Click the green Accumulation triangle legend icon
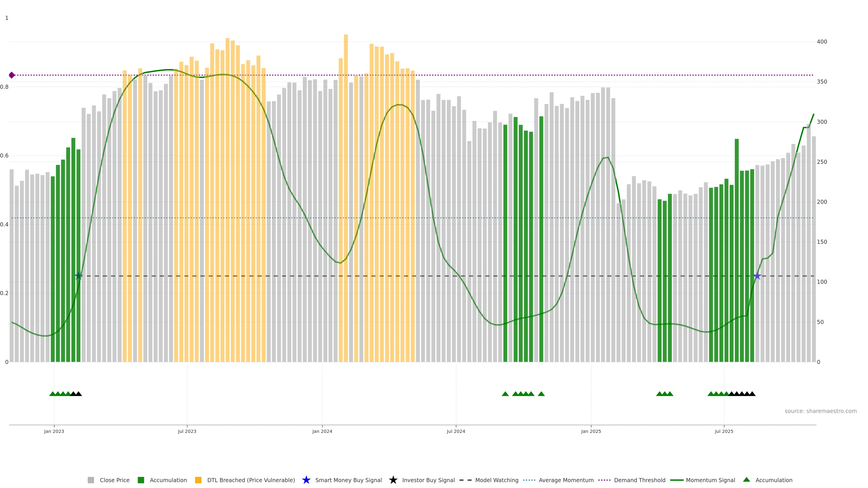Viewport: 868px width, 488px height. coord(746,480)
